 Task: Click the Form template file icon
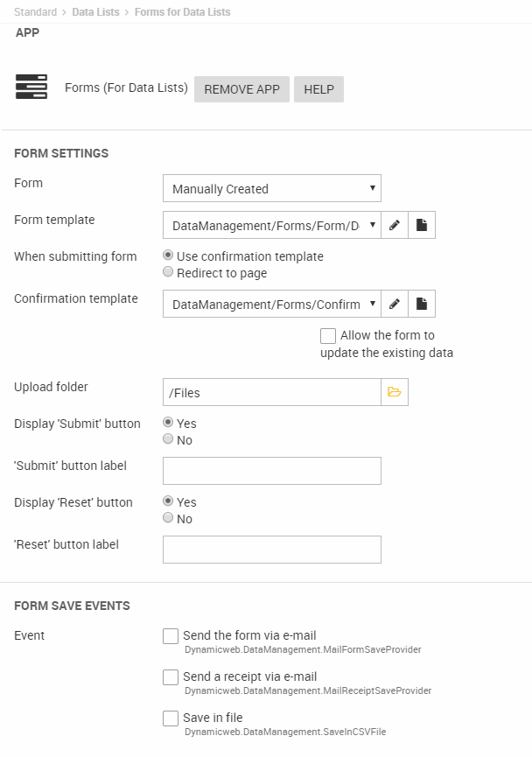tap(422, 226)
